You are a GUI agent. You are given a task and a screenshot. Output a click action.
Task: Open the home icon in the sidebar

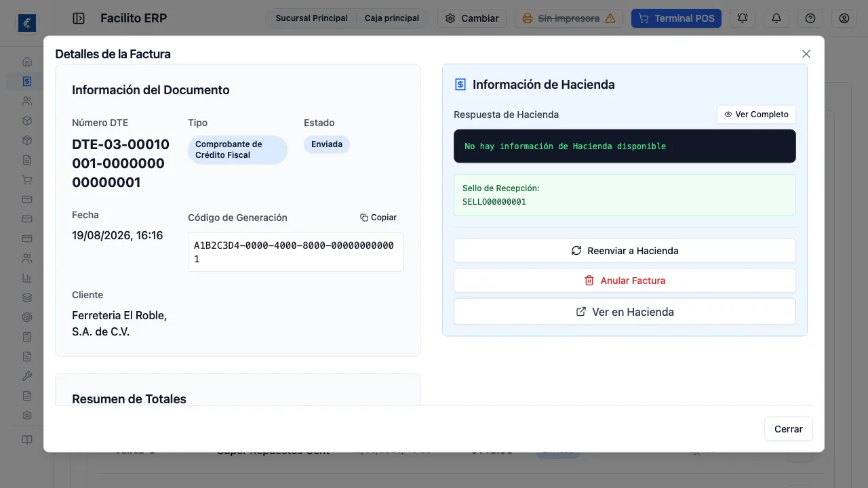point(27,62)
